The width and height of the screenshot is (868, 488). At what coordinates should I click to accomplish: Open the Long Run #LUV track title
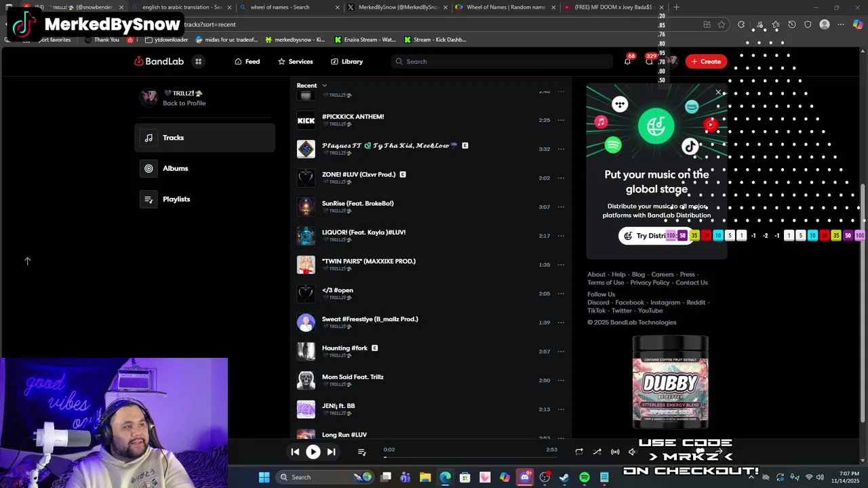[x=344, y=434]
